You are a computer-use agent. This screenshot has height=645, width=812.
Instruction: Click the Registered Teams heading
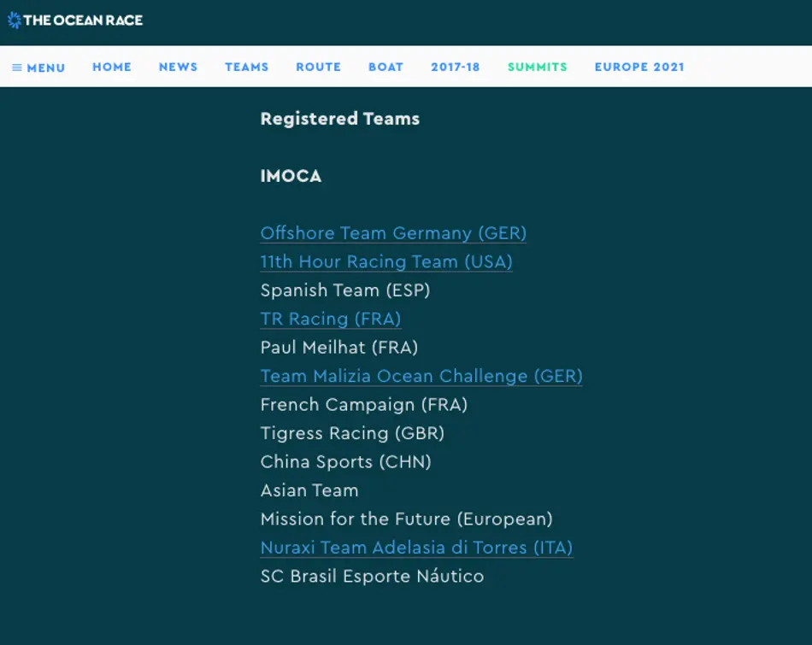(x=340, y=119)
